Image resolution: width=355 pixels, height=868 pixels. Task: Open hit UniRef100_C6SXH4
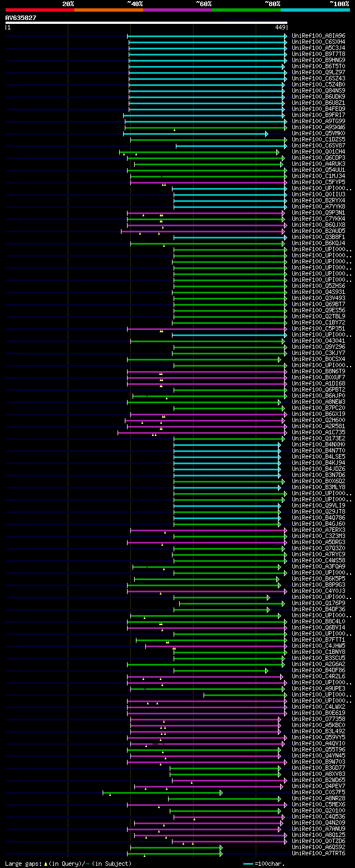tap(318, 42)
